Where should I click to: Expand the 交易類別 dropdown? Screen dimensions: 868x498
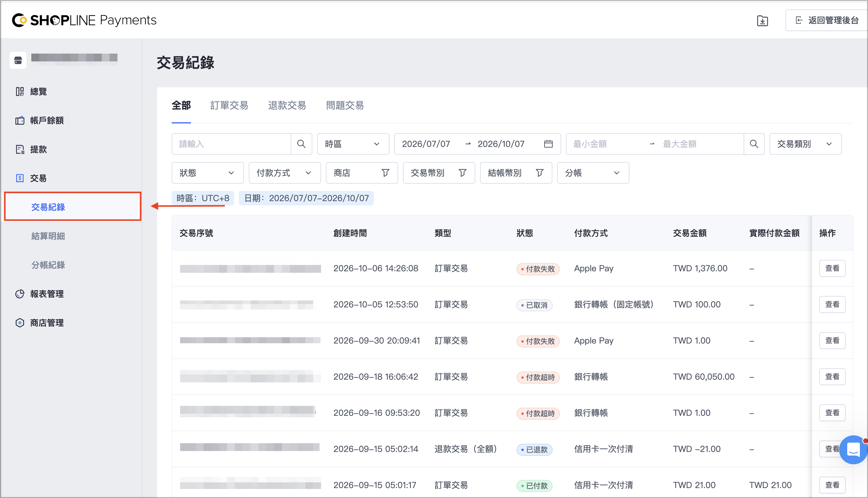pyautogui.click(x=805, y=144)
